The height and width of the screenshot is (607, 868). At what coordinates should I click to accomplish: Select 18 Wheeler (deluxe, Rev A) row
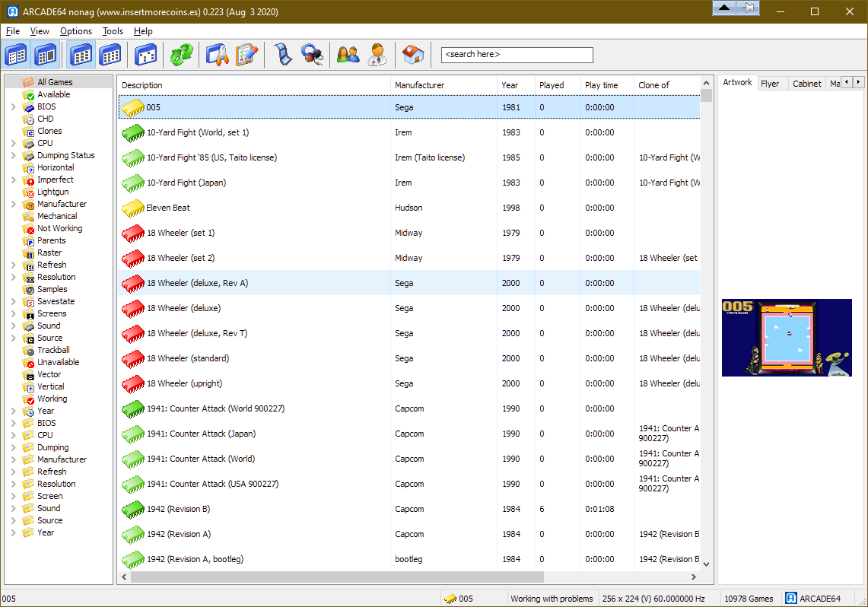[x=409, y=283]
